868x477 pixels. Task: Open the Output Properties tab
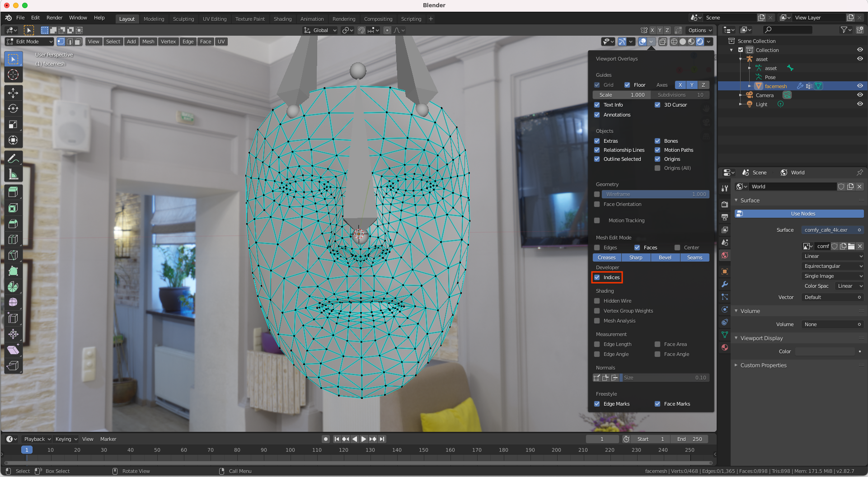[x=725, y=217]
